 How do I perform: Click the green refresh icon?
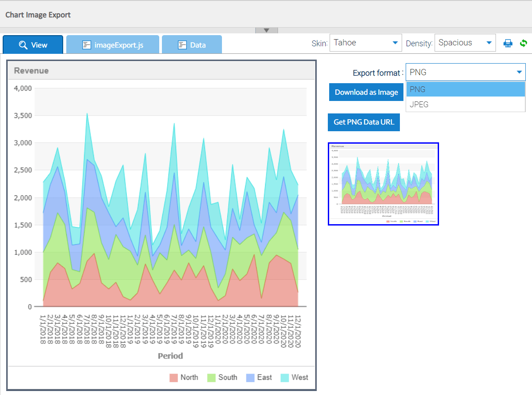click(x=524, y=43)
